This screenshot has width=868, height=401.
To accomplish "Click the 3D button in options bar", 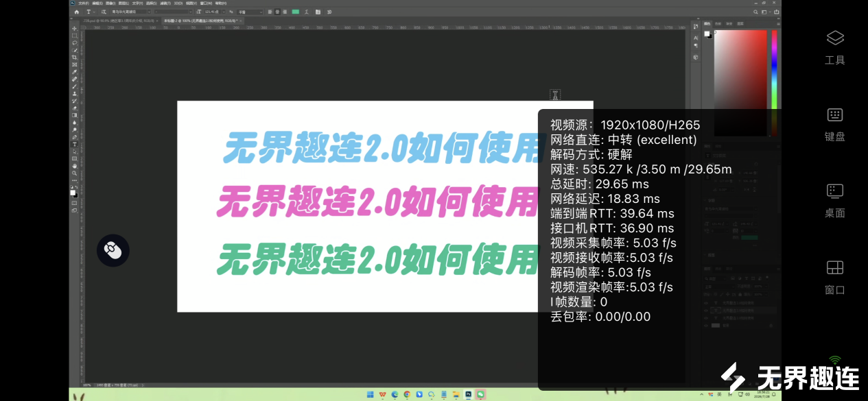I will tap(329, 12).
